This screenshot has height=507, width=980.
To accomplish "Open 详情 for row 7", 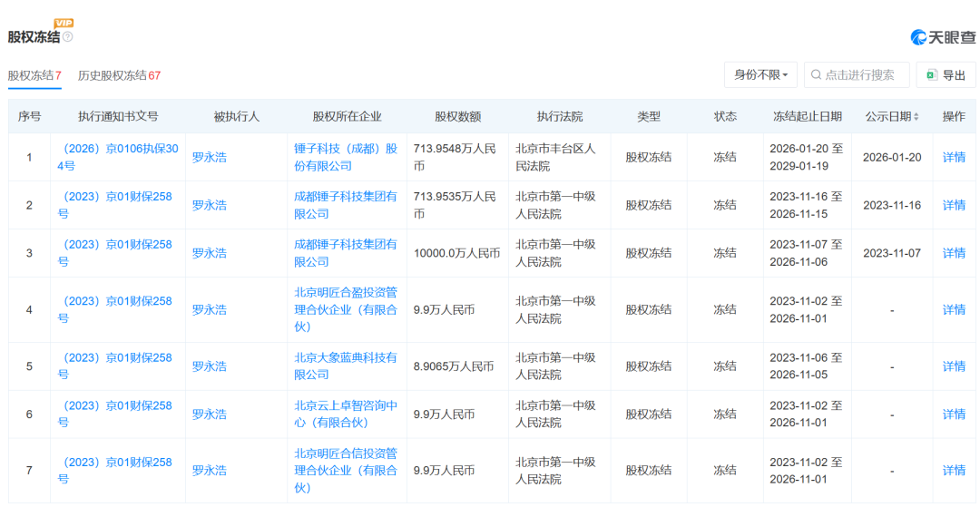I will pyautogui.click(x=954, y=471).
